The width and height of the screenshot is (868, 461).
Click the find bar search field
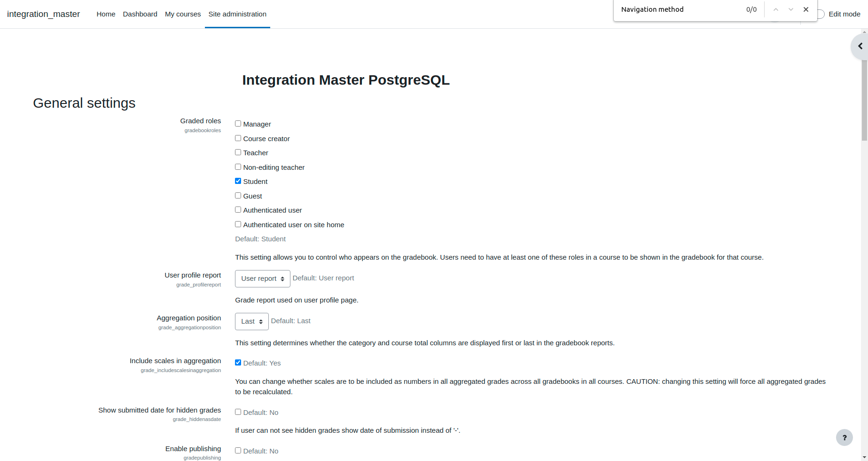click(680, 9)
